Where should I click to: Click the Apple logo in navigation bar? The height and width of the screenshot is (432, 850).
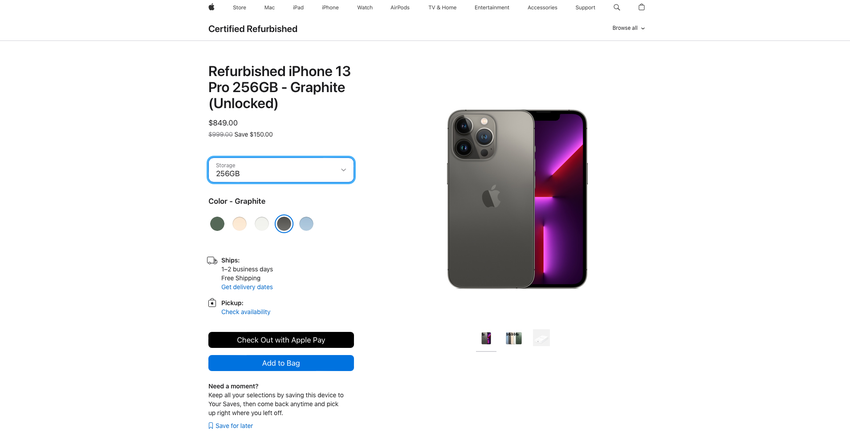click(x=211, y=7)
